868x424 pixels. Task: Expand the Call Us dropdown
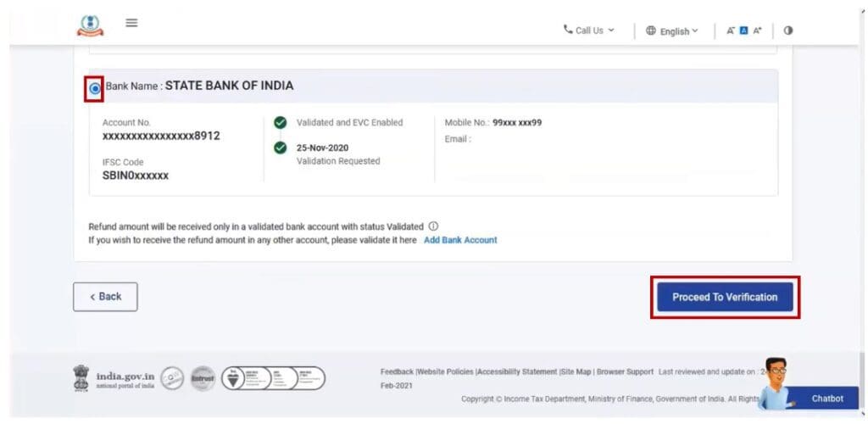tap(589, 31)
